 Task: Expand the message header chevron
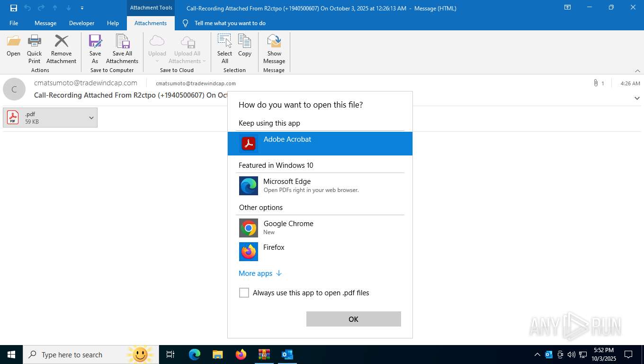pyautogui.click(x=637, y=98)
